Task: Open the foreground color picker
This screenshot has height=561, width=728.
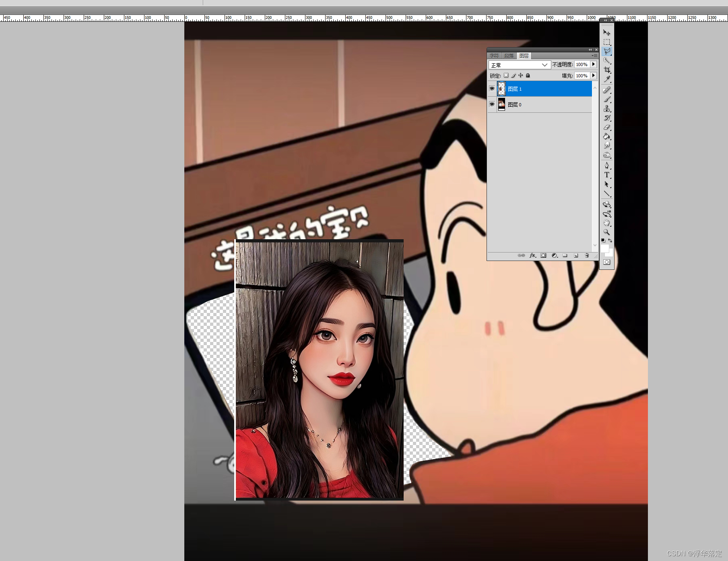Action: coord(604,248)
